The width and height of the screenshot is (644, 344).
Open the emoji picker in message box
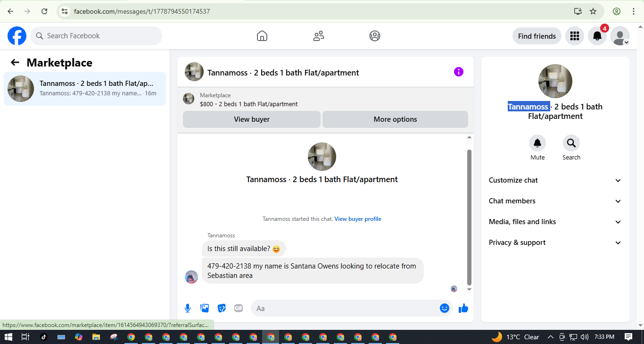(445, 308)
